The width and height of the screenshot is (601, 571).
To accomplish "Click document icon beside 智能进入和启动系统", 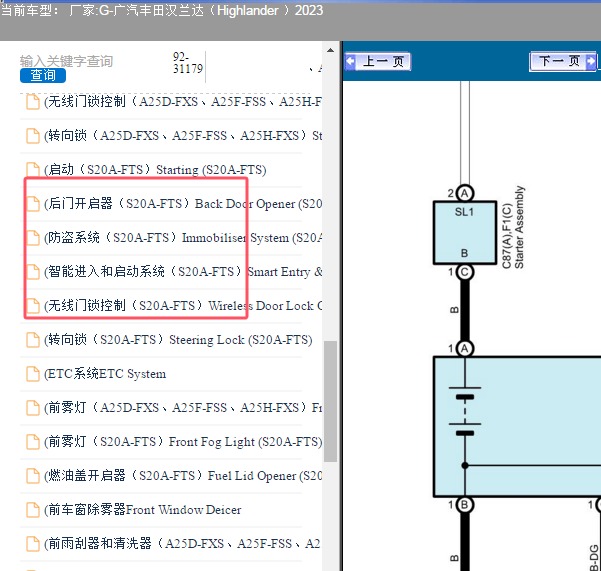I will 33,272.
